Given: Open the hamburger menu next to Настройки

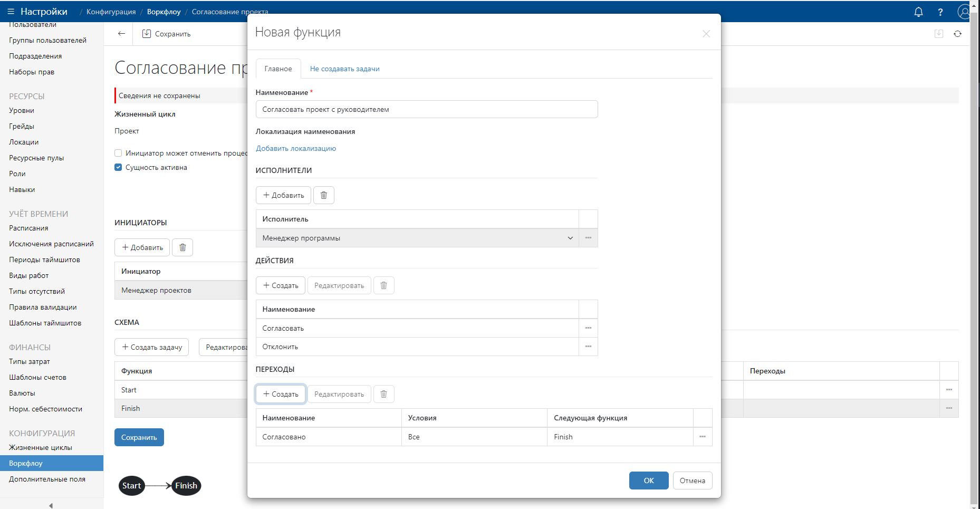Looking at the screenshot, I should (x=11, y=11).
